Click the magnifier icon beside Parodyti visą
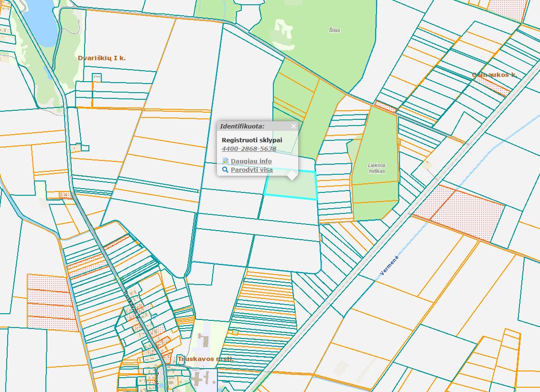Viewport: 540px width, 392px height. pyautogui.click(x=225, y=170)
